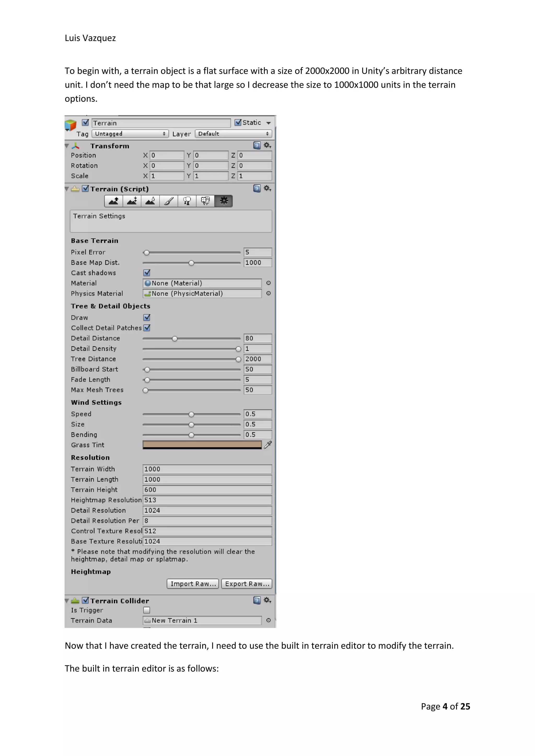Click the Terrain Height field showing 600

pos(207,490)
